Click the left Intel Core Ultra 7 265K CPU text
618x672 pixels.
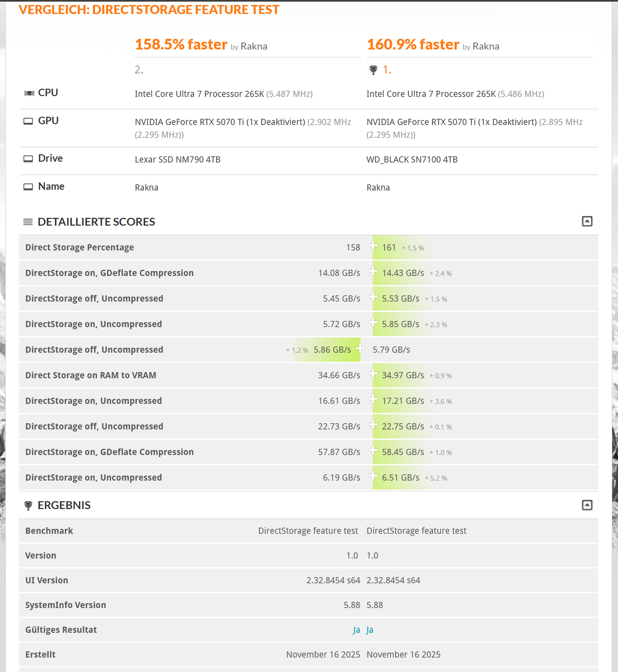[x=199, y=94]
